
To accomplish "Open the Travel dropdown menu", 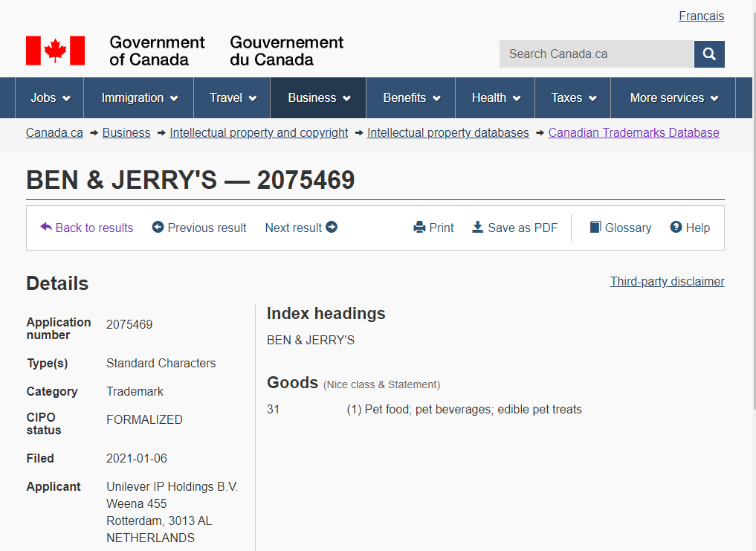I will (x=232, y=98).
